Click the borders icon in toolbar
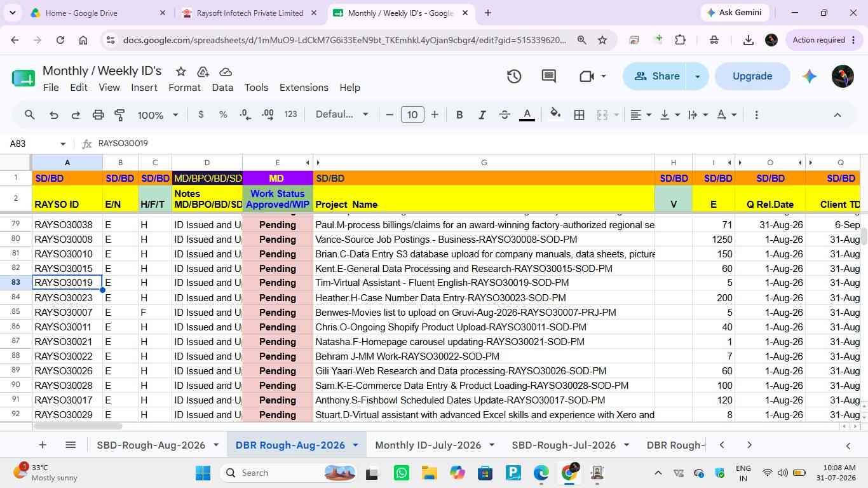 click(x=579, y=115)
